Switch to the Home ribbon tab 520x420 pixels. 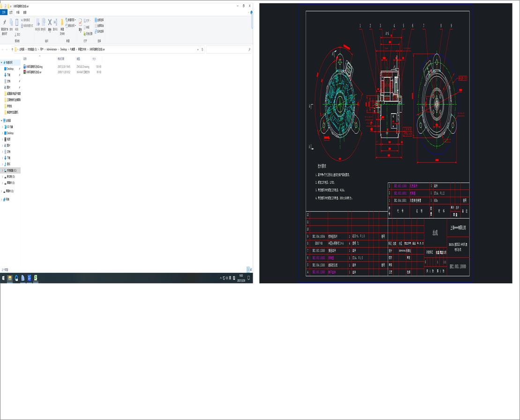pyautogui.click(x=11, y=12)
